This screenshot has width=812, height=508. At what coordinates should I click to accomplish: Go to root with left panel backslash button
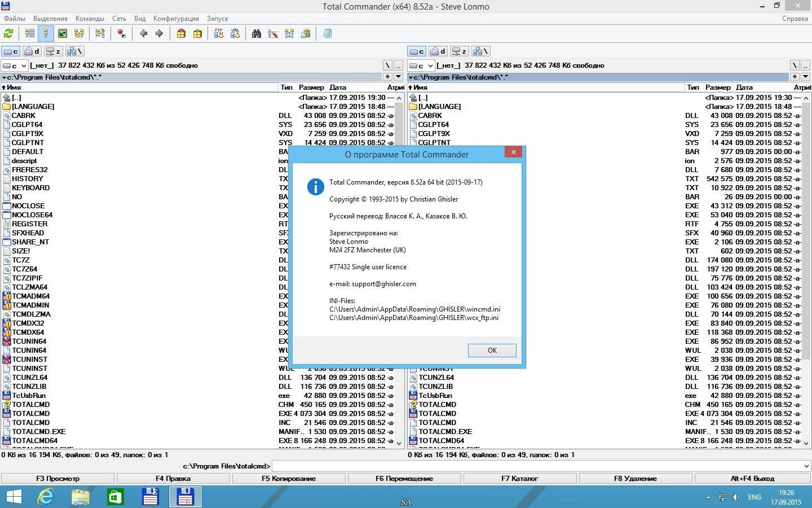(x=387, y=65)
